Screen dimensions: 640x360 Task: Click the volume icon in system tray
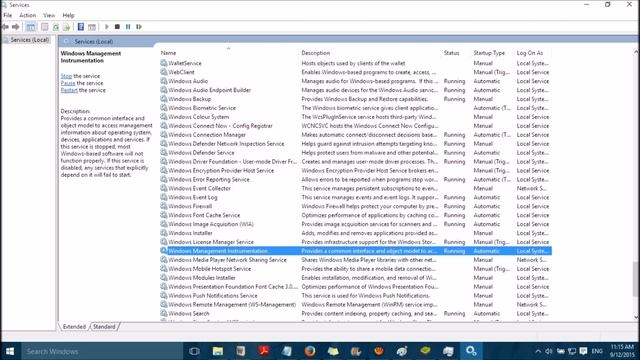(549, 351)
